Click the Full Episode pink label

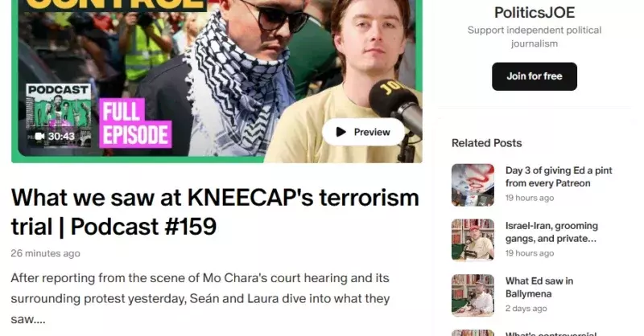click(135, 123)
